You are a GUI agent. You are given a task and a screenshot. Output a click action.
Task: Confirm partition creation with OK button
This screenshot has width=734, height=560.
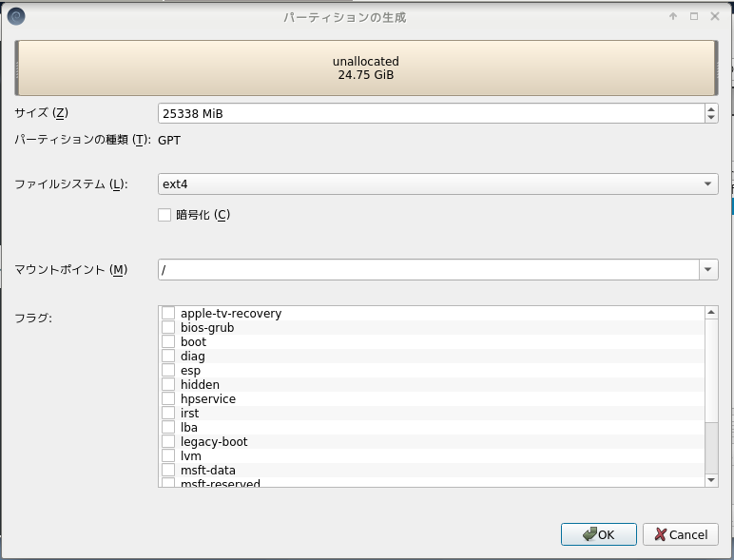(598, 534)
